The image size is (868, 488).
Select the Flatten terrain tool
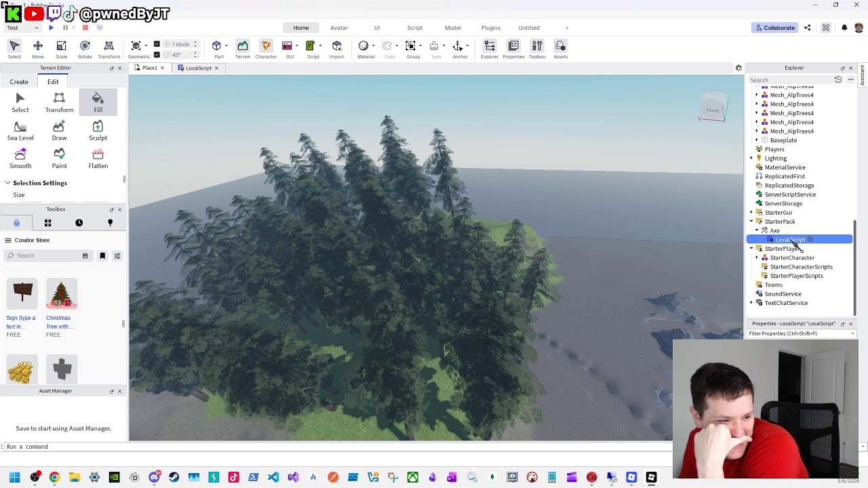(x=98, y=159)
